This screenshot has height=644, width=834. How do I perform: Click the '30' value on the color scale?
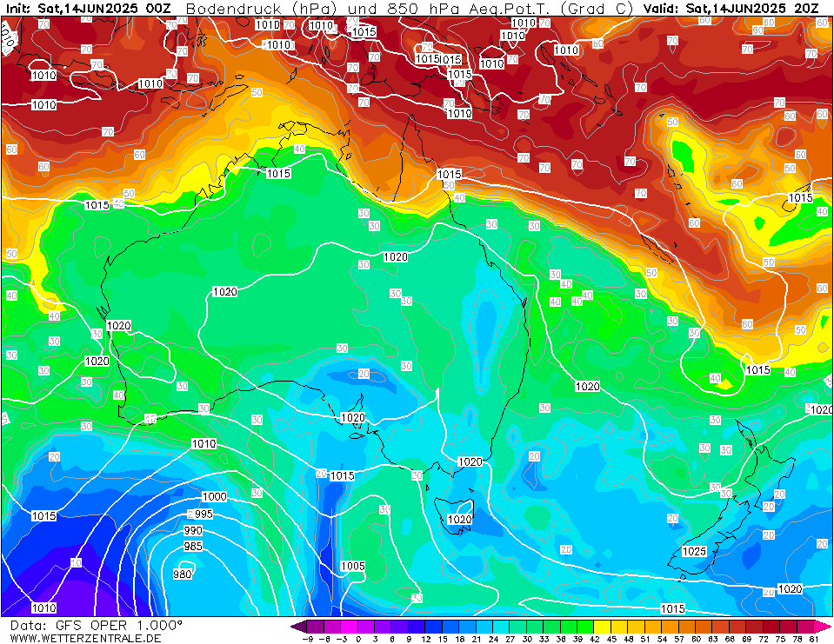point(526,639)
